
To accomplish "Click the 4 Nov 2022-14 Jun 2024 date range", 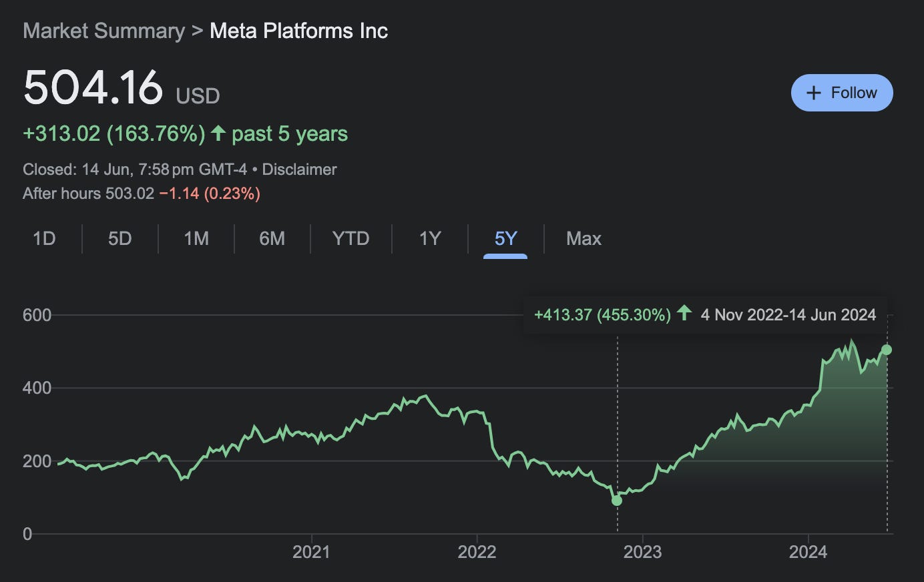I will (788, 315).
